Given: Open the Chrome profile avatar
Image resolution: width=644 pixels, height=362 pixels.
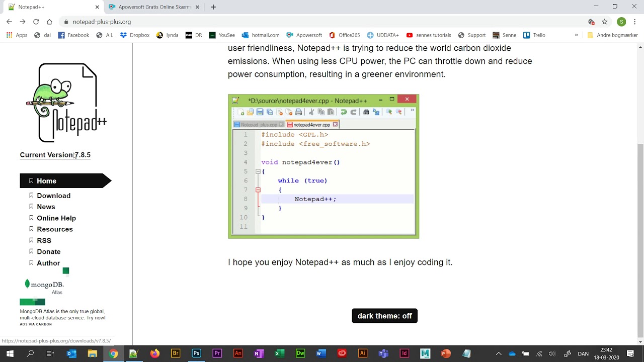Looking at the screenshot, I should click(x=621, y=22).
